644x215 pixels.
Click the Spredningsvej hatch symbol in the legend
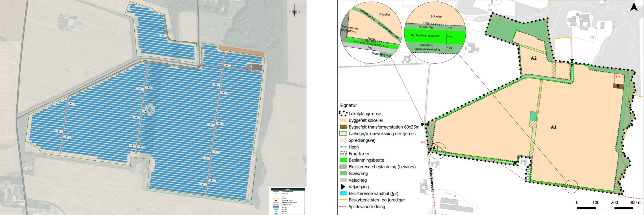coord(343,140)
